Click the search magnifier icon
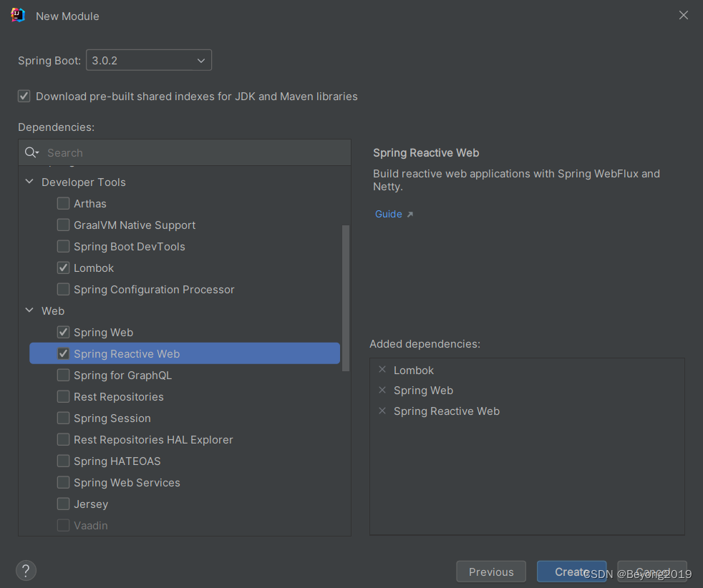The image size is (703, 588). click(x=31, y=152)
